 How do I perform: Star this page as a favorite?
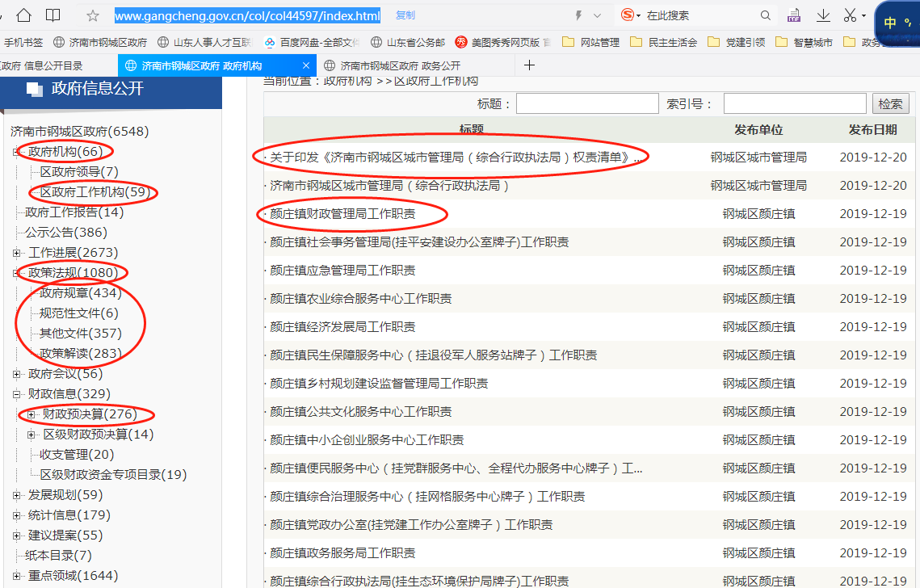point(93,15)
